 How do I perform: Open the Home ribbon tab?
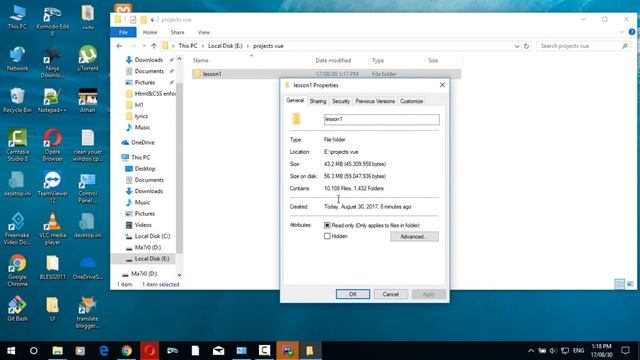point(150,32)
